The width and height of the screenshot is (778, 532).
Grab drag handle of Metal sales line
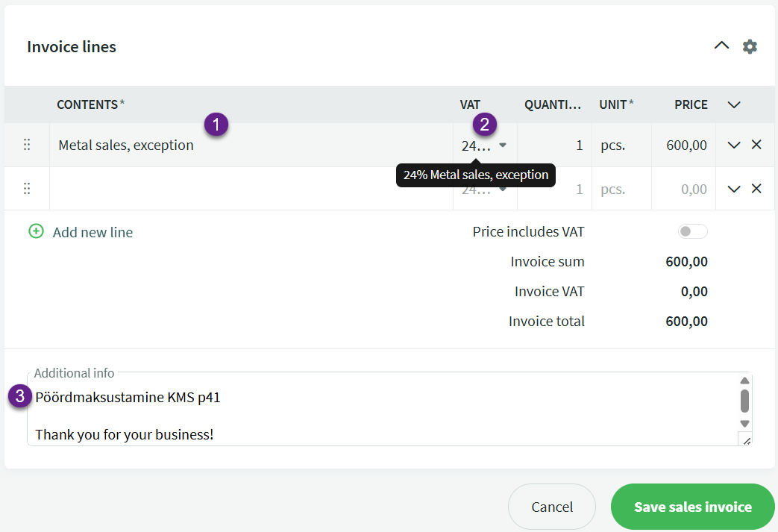27,145
